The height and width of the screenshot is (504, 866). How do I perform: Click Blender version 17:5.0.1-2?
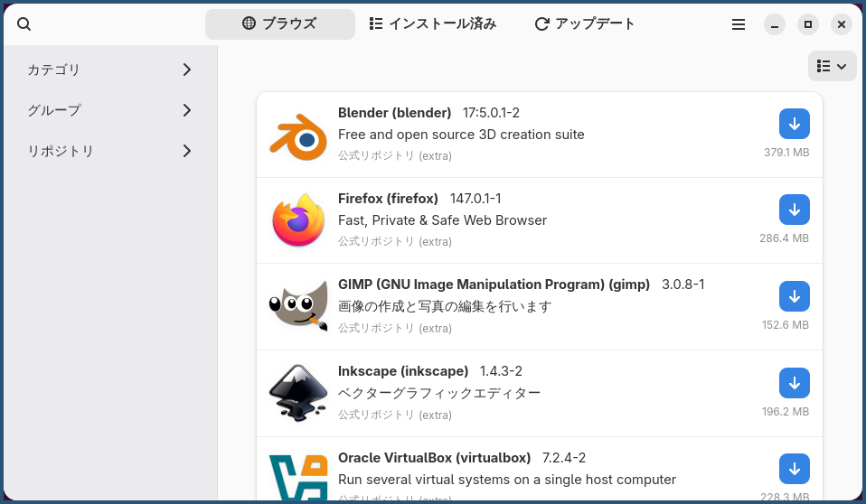491,113
